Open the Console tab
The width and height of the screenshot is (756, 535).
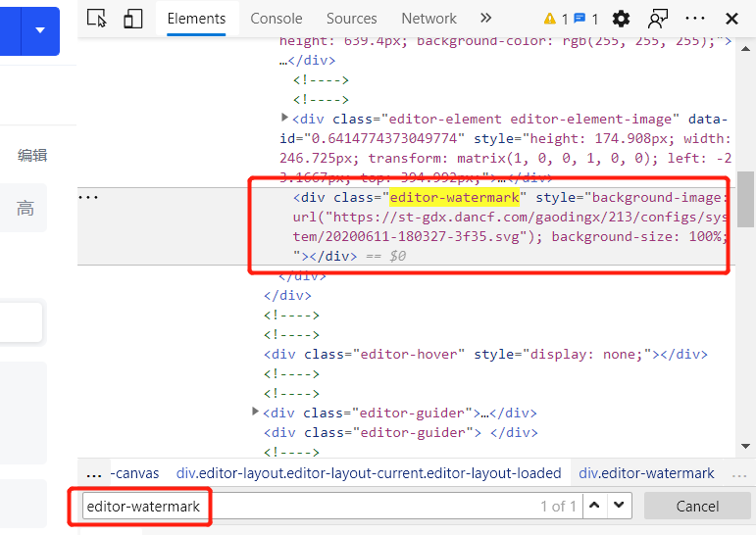click(277, 19)
